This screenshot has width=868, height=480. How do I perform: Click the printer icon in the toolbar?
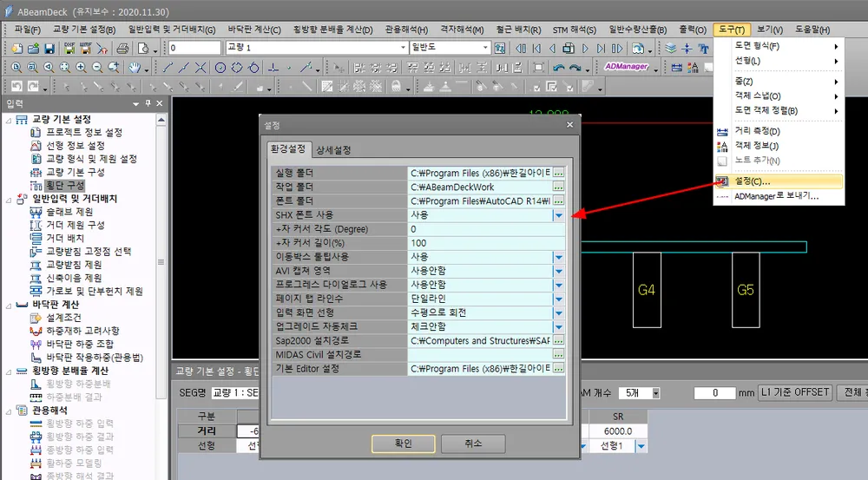pos(122,48)
